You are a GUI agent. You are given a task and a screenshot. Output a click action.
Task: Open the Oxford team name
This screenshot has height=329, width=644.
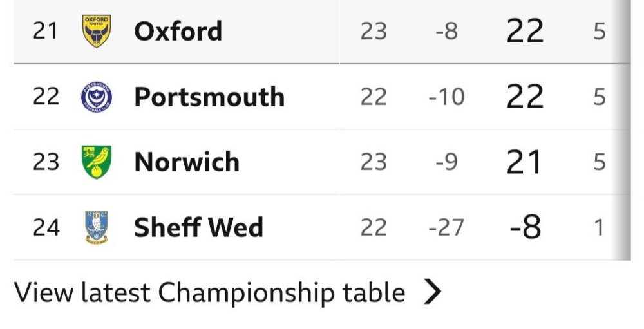pyautogui.click(x=178, y=32)
